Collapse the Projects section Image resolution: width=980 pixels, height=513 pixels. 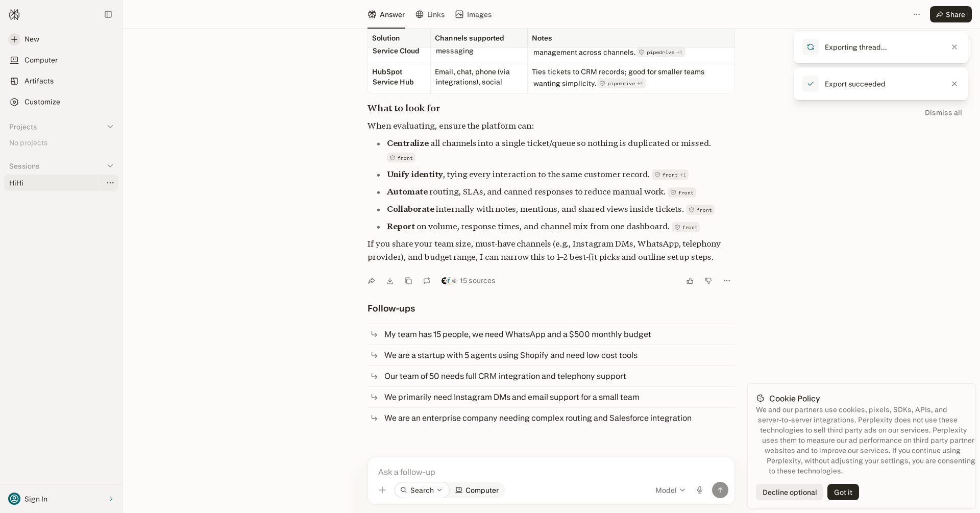110,127
